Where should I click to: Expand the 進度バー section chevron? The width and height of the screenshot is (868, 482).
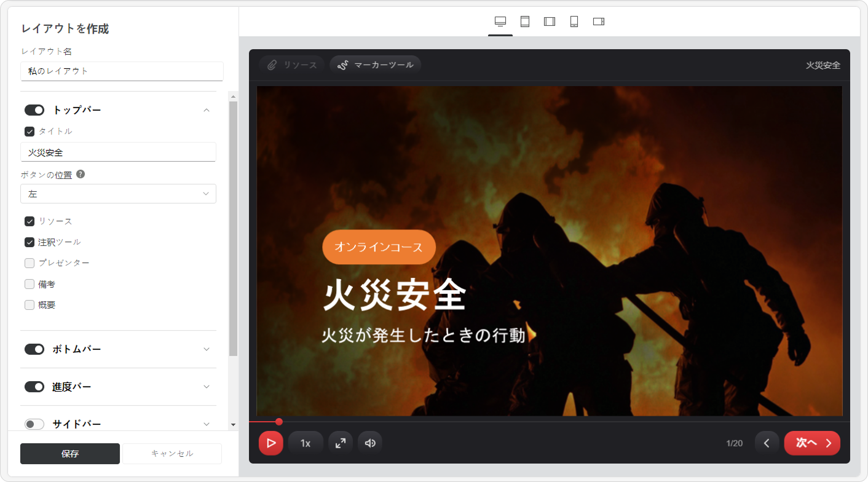[207, 387]
